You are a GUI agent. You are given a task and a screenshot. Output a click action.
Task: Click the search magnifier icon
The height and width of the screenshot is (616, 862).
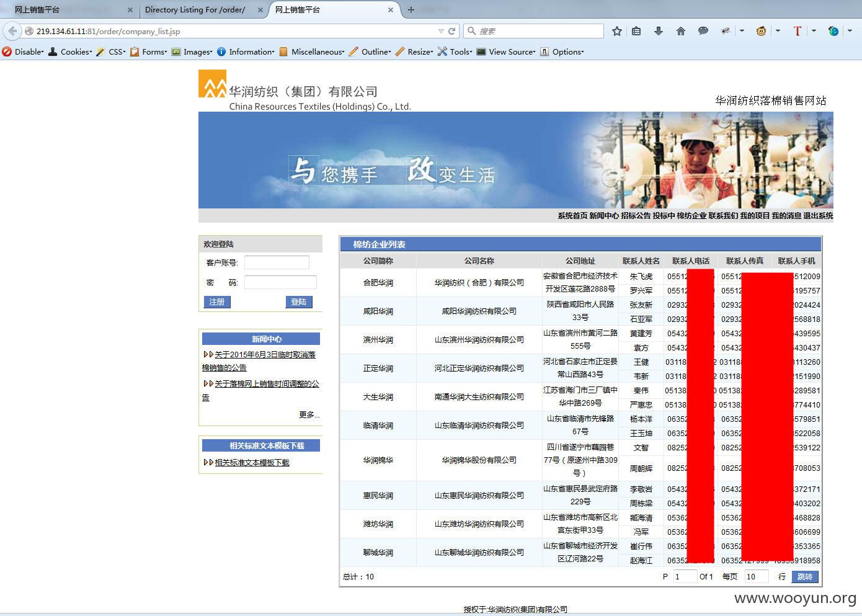tap(471, 31)
